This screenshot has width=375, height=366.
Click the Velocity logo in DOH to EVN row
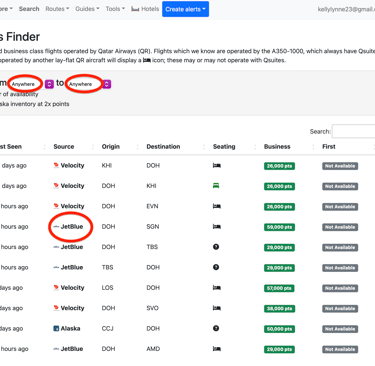tap(56, 206)
